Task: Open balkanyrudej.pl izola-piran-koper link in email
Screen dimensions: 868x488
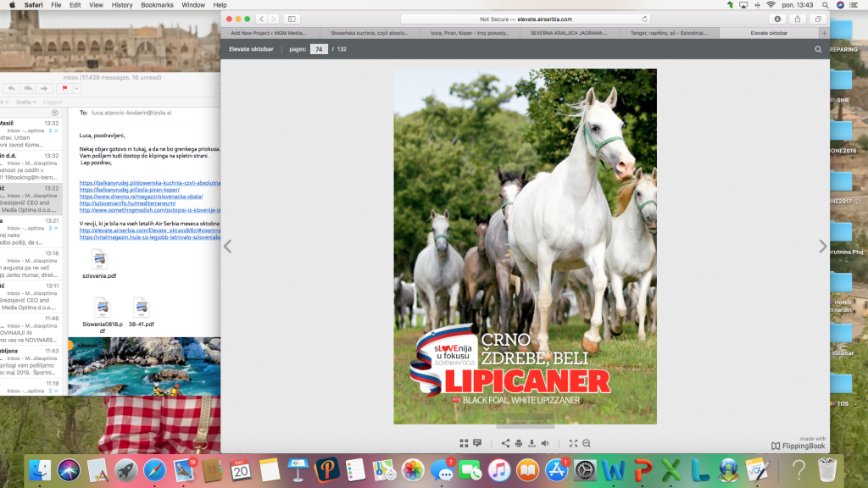Action: click(130, 190)
